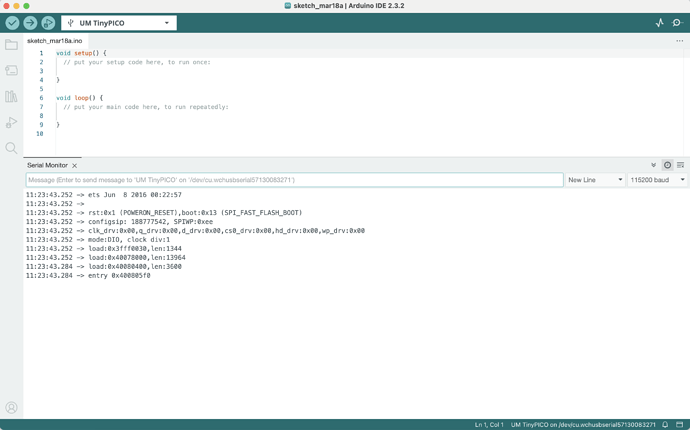Click the green macOS zoom window button
690x430 pixels.
tap(26, 6)
